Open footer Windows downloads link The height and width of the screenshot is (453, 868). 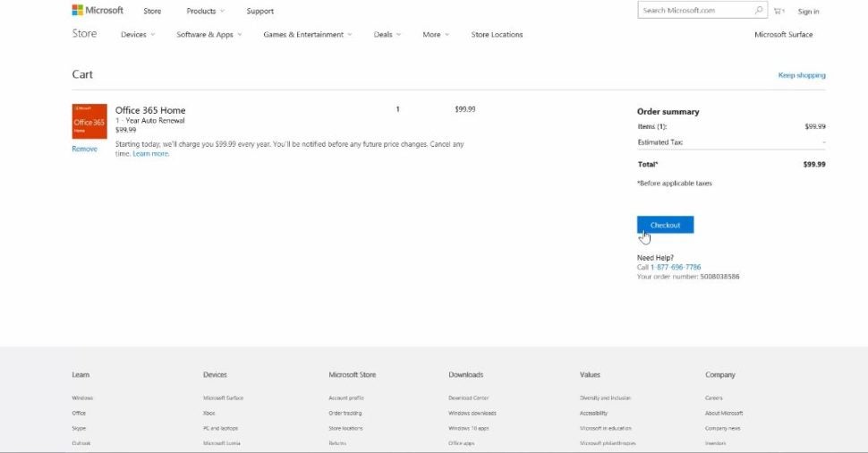tap(472, 413)
